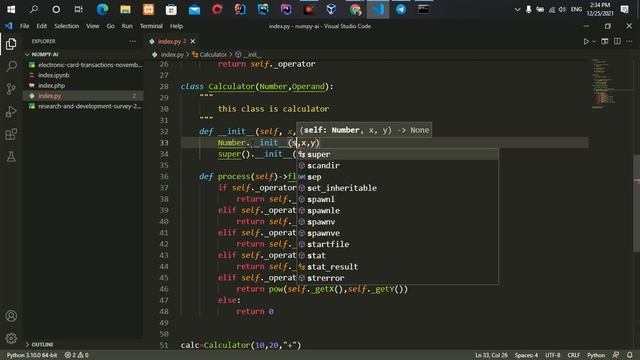
Task: Open Microsoft Edge from taskbar
Action: [x=102, y=9]
